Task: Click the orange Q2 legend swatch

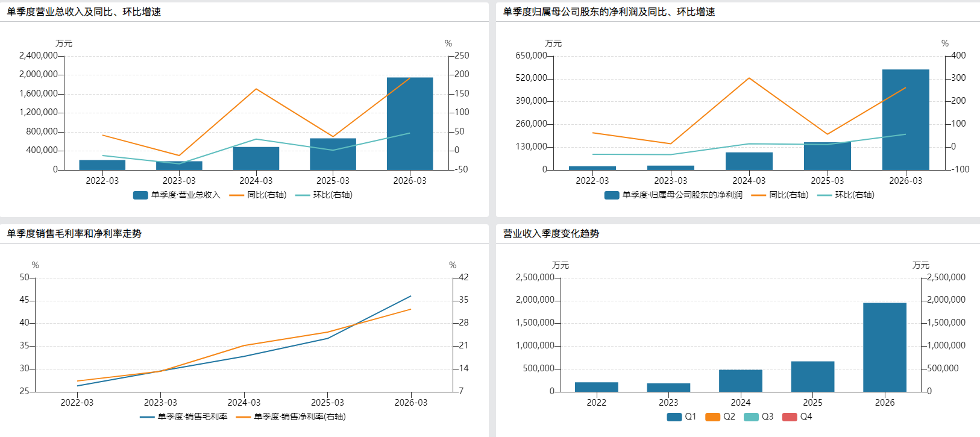Action: tap(713, 417)
